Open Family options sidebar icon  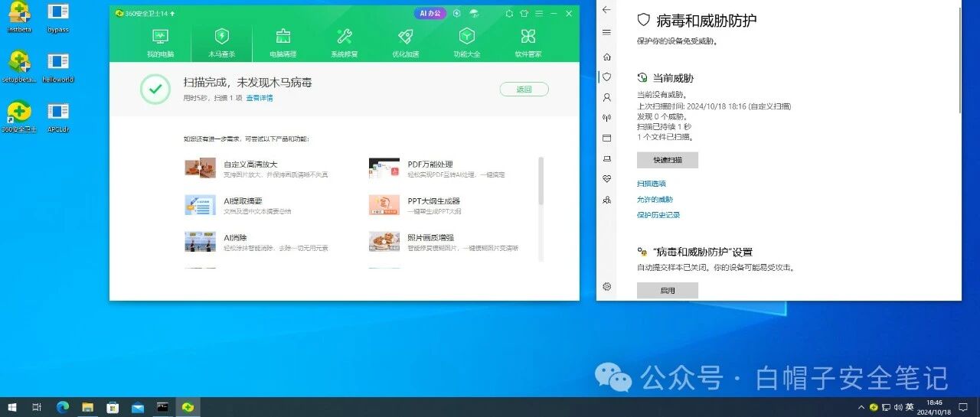coord(607,200)
